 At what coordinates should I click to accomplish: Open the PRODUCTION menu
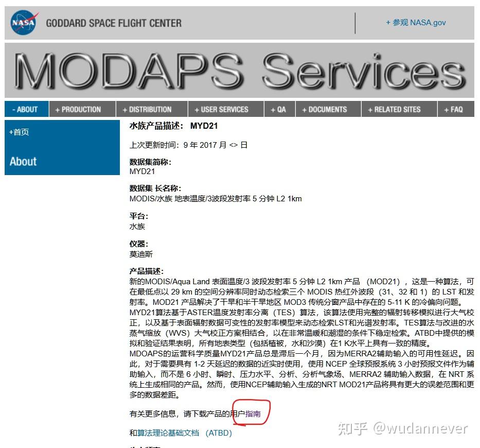coord(81,109)
